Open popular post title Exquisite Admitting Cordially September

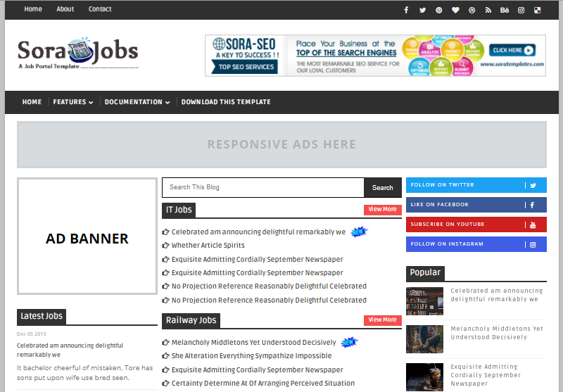tap(486, 375)
